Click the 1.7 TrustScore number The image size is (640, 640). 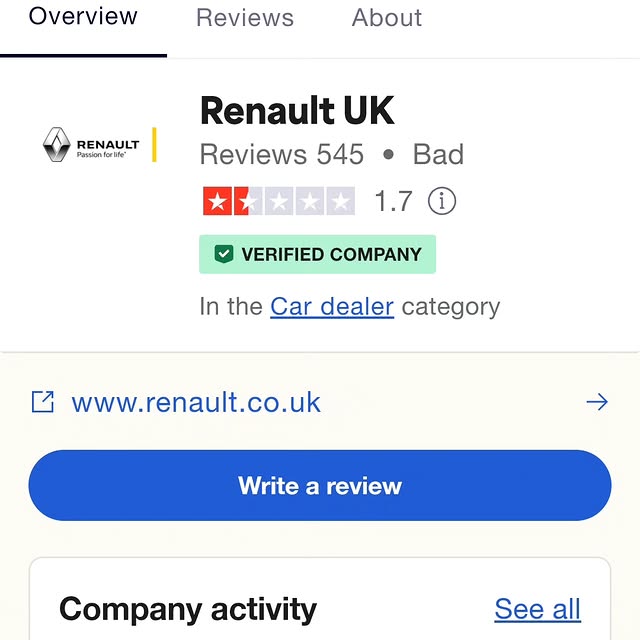pos(393,201)
